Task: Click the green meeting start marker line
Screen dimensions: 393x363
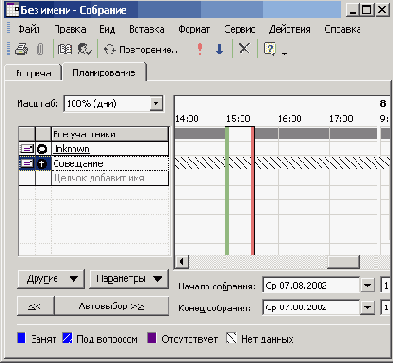Action: pos(227,191)
